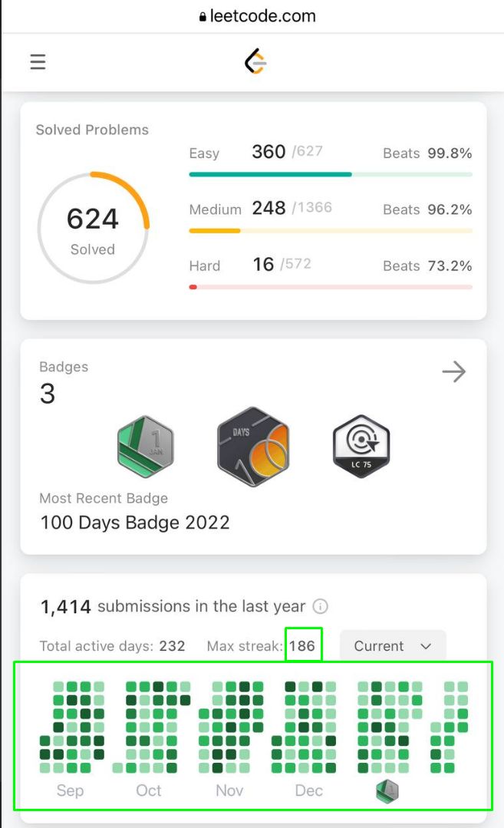Open the hamburger navigation menu
504x828 pixels.
coord(38,62)
